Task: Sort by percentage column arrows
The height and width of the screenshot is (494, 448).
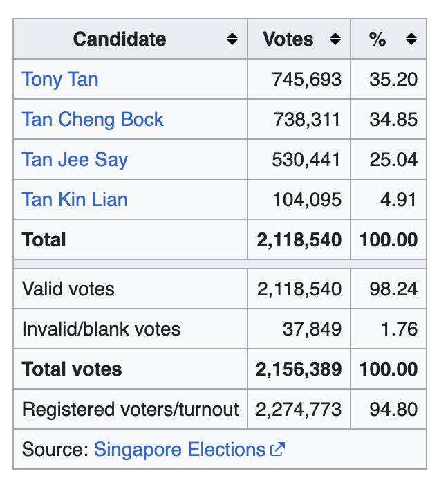Action: pyautogui.click(x=411, y=39)
